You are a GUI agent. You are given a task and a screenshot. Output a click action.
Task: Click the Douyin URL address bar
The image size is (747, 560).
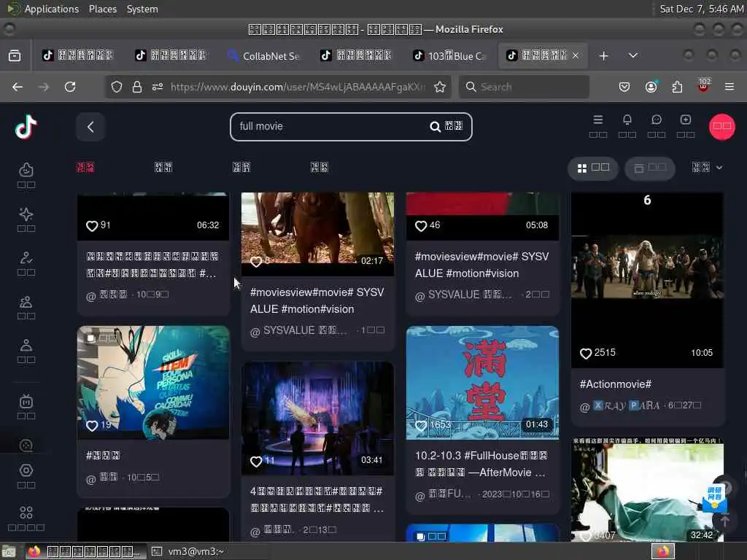(x=298, y=87)
